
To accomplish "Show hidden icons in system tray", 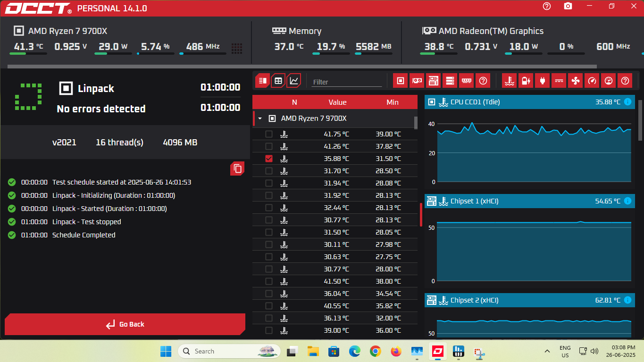I will [547, 351].
